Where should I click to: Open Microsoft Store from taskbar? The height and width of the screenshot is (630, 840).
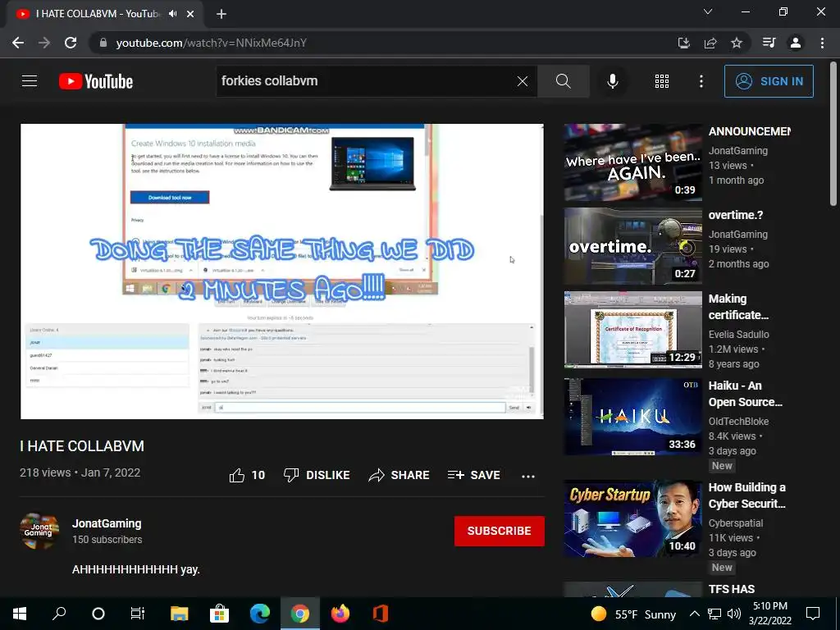220,614
